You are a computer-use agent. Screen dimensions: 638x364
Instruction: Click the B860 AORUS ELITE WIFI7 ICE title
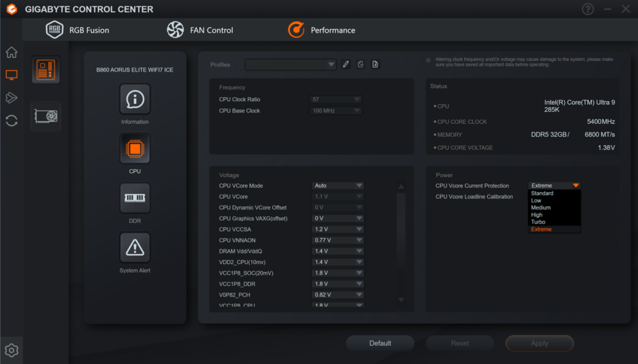[135, 70]
